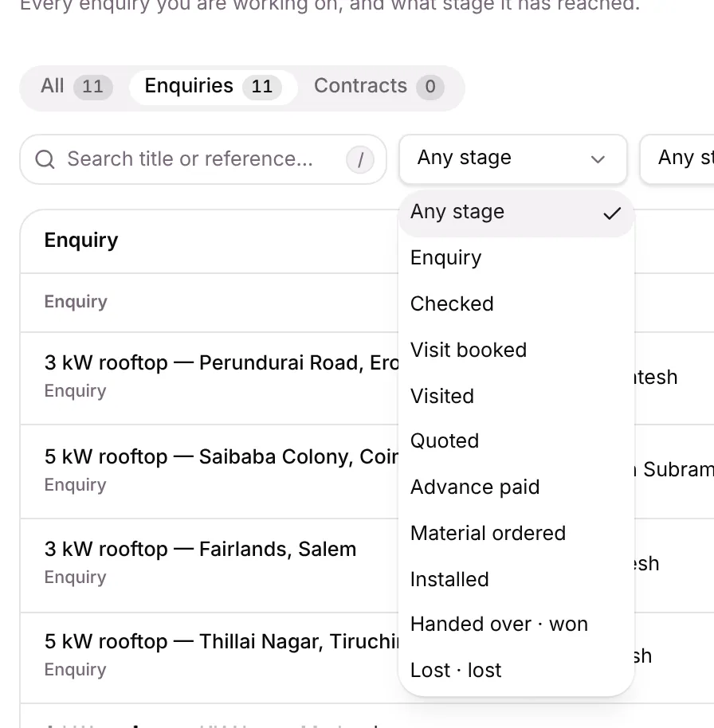Switch to the Enquiries tab

214,87
